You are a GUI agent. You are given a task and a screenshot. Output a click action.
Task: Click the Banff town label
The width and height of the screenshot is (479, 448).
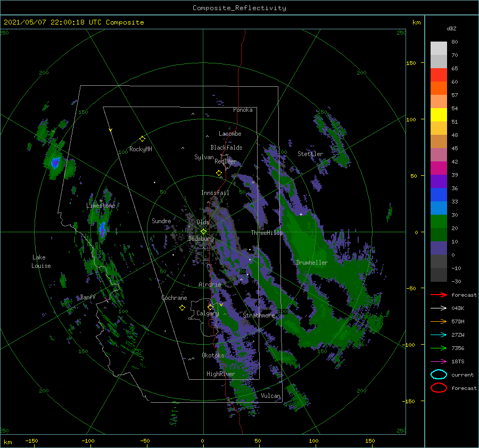point(88,297)
